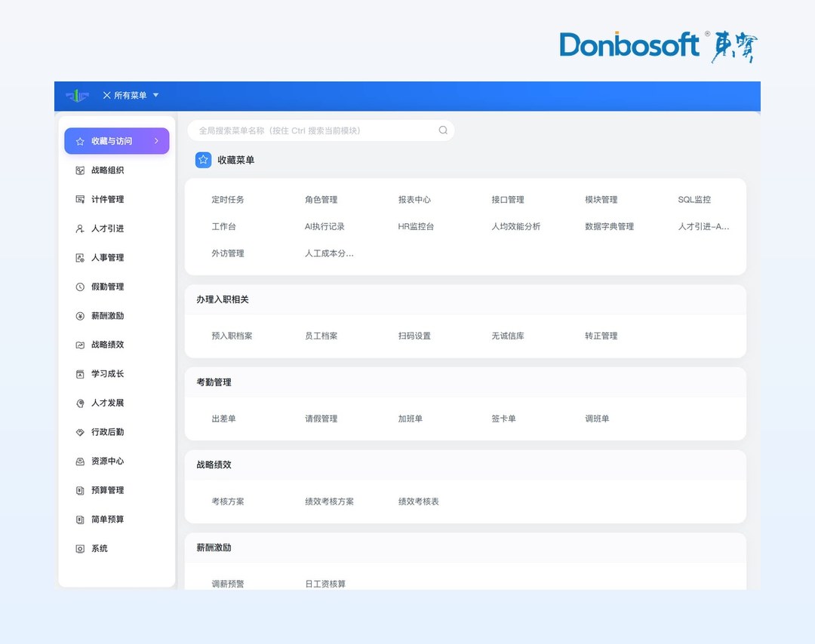Focus the global menu search field

click(321, 130)
